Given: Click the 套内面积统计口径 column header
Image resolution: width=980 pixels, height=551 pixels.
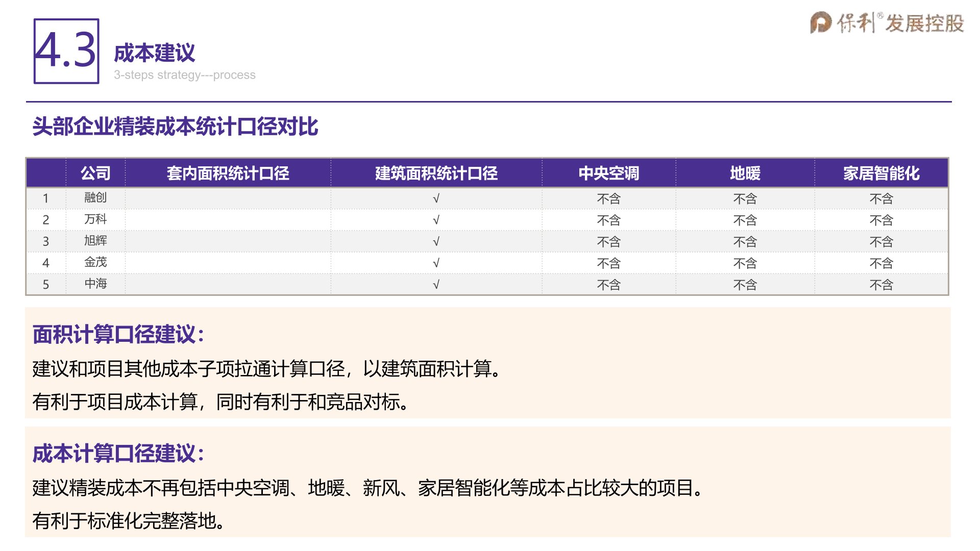Looking at the screenshot, I should click(228, 173).
